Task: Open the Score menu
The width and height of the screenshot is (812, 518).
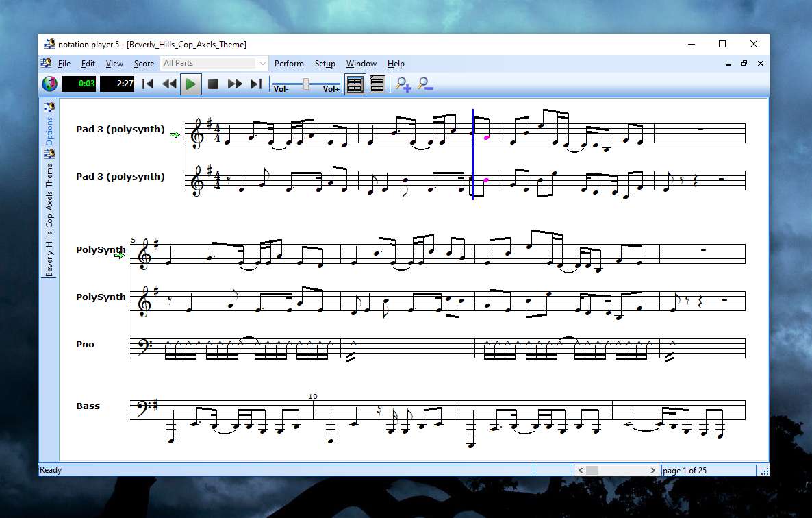Action: pos(144,64)
